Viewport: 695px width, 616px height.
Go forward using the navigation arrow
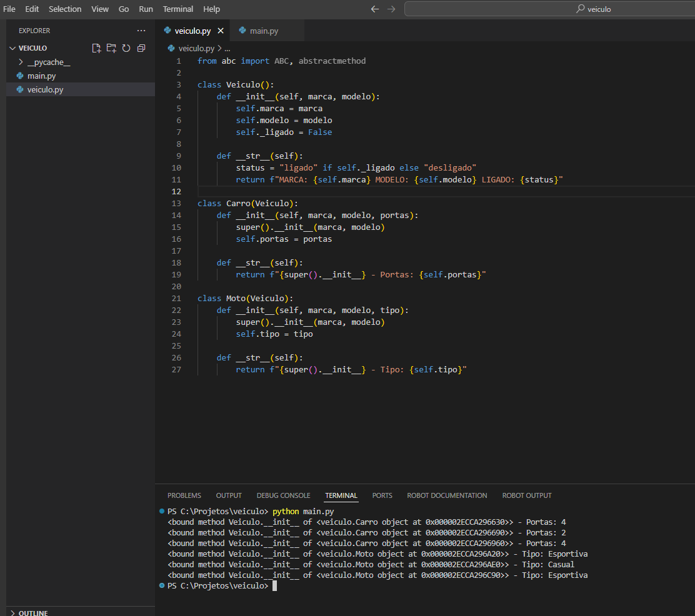(x=391, y=9)
